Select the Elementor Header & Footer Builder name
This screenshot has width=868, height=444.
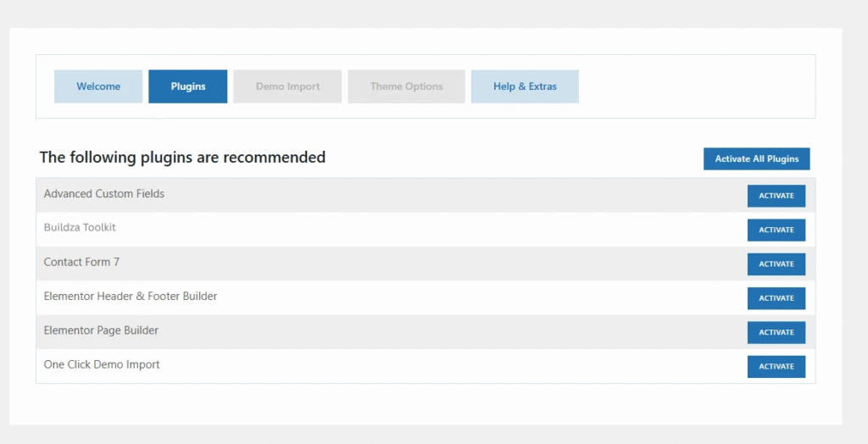[x=131, y=297]
